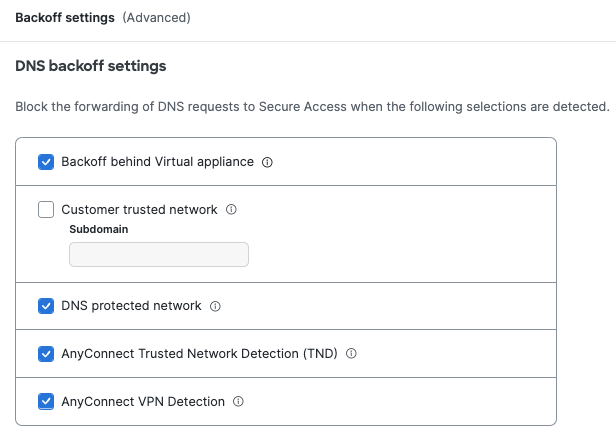Click the 'AnyConnect VPN Detection' label text
This screenshot has width=616, height=439.
coord(143,402)
